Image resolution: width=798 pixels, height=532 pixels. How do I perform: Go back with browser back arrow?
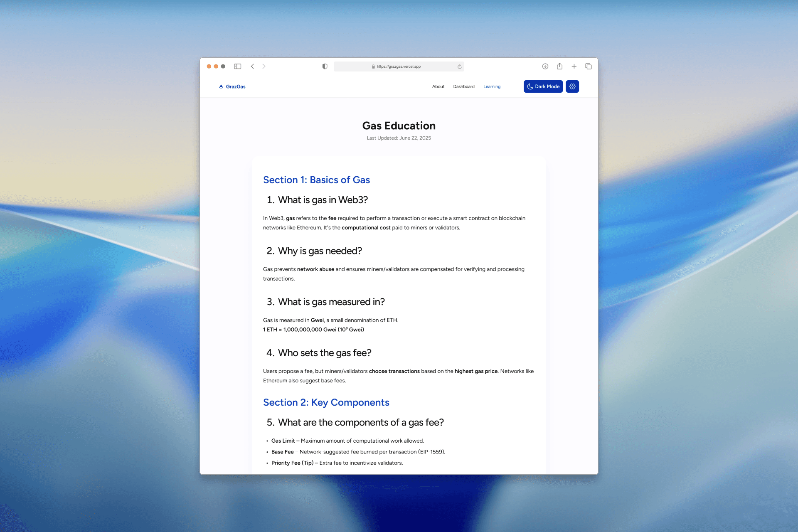252,66
